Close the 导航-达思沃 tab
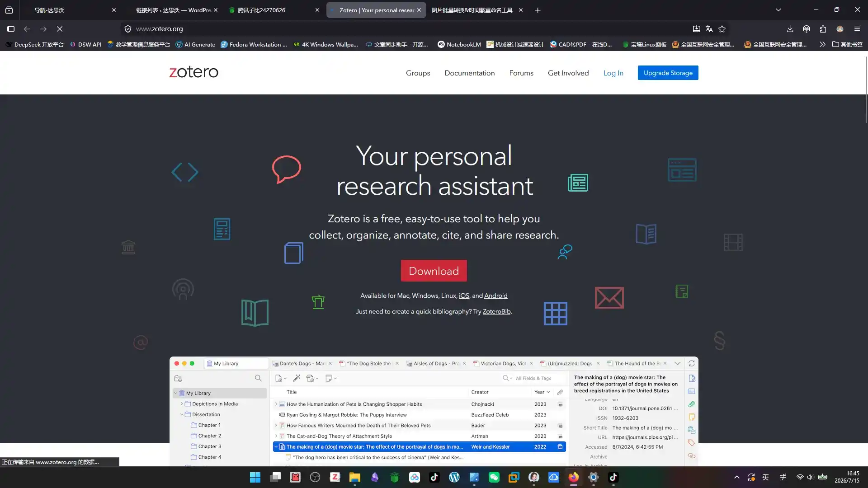The width and height of the screenshot is (868, 488). point(114,10)
